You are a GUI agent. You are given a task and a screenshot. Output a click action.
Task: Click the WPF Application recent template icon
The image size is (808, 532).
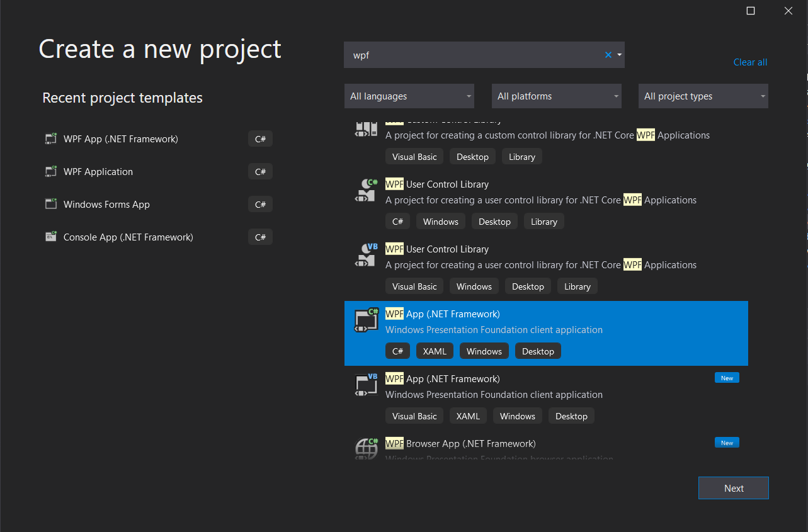point(50,171)
